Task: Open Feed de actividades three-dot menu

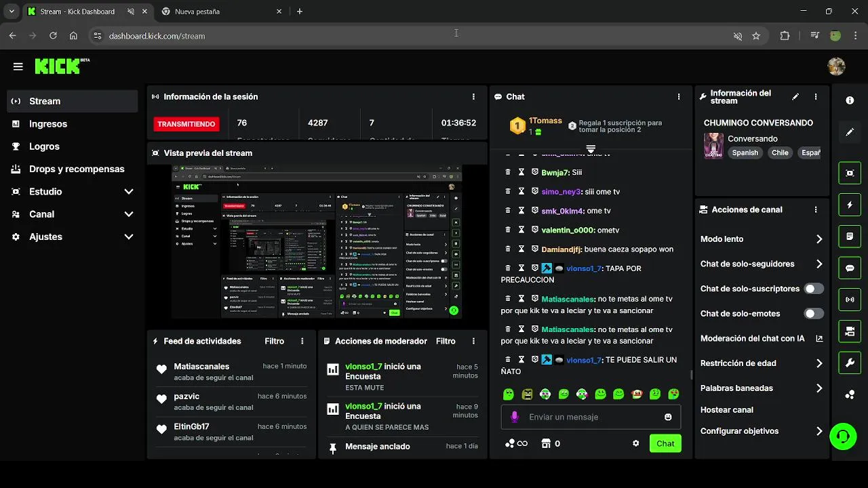Action: 302,342
